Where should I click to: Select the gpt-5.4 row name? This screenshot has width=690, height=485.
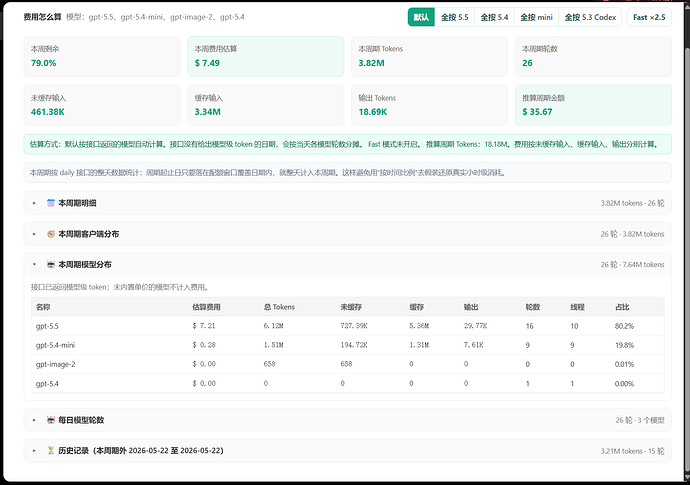click(47, 384)
